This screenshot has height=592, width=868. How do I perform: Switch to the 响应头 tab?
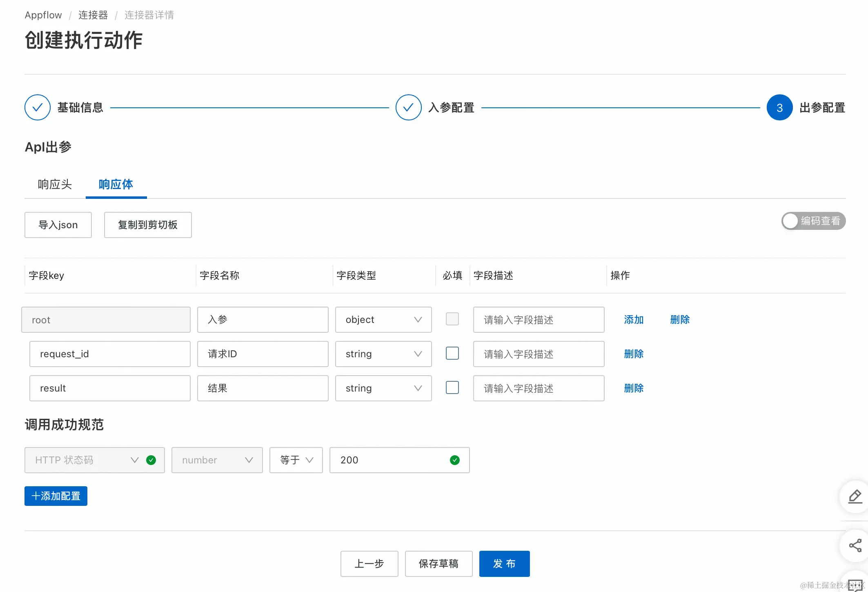tap(55, 185)
